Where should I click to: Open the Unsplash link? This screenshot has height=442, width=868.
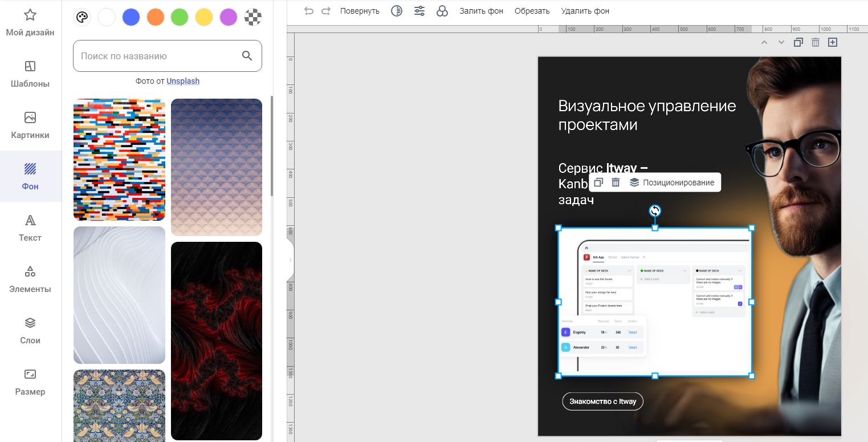click(x=183, y=81)
